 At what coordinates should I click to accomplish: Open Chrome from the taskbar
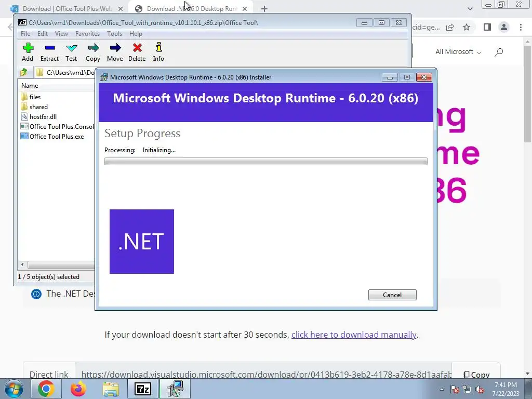tap(46, 389)
